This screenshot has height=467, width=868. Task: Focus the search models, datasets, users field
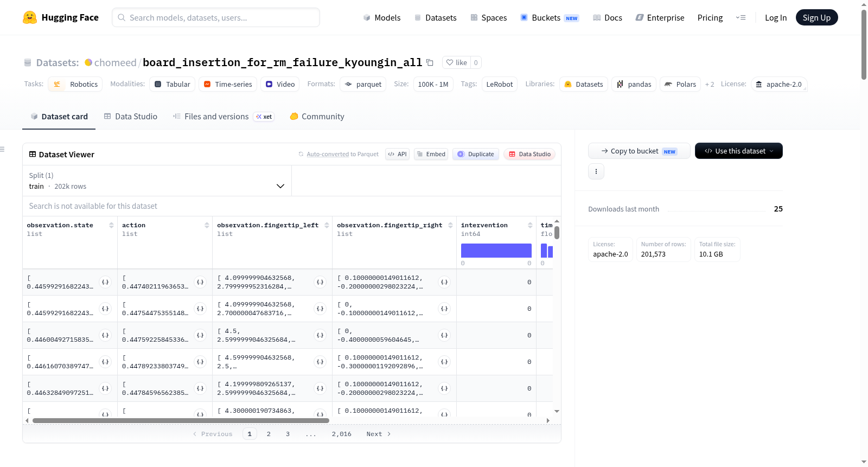pyautogui.click(x=216, y=17)
